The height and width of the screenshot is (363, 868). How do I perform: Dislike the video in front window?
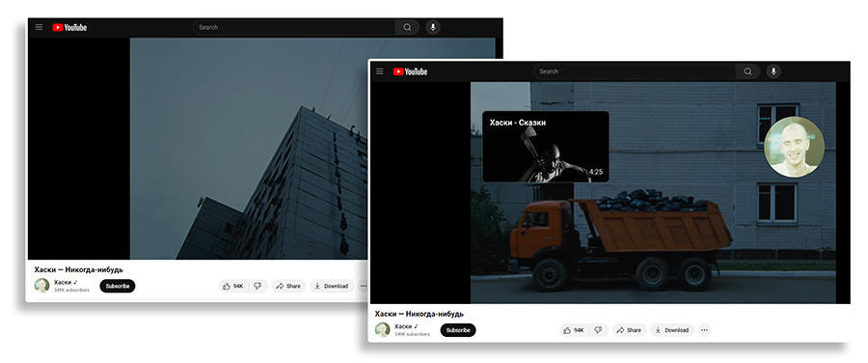(x=598, y=330)
